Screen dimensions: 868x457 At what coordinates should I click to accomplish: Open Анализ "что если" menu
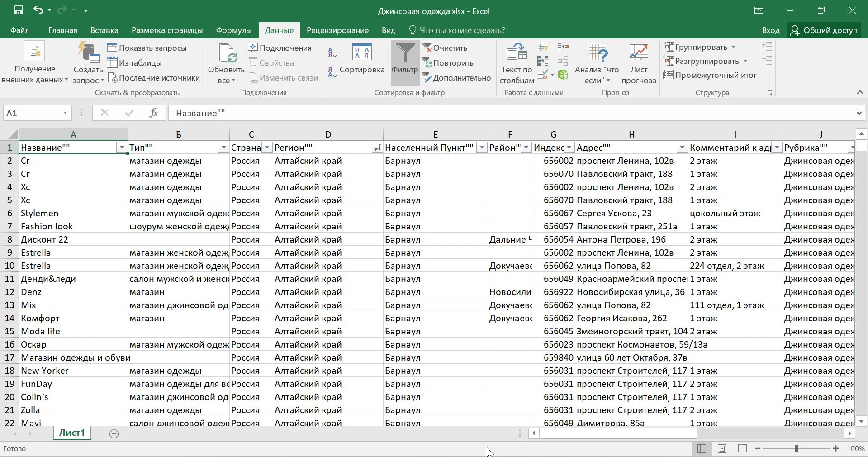[597, 63]
